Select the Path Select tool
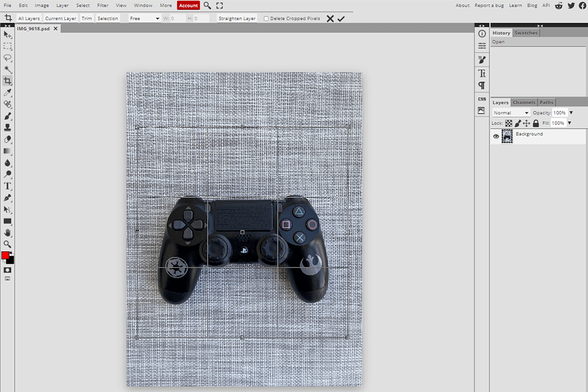This screenshot has height=392, width=588. pos(7,209)
